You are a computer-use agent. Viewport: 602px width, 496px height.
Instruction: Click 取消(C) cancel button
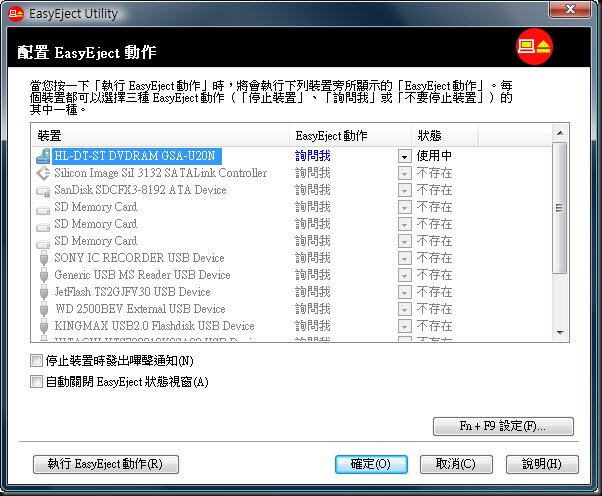click(456, 464)
